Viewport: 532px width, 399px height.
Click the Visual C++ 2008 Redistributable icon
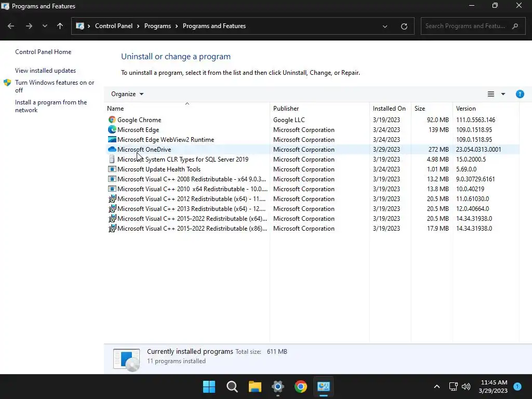[x=112, y=179]
